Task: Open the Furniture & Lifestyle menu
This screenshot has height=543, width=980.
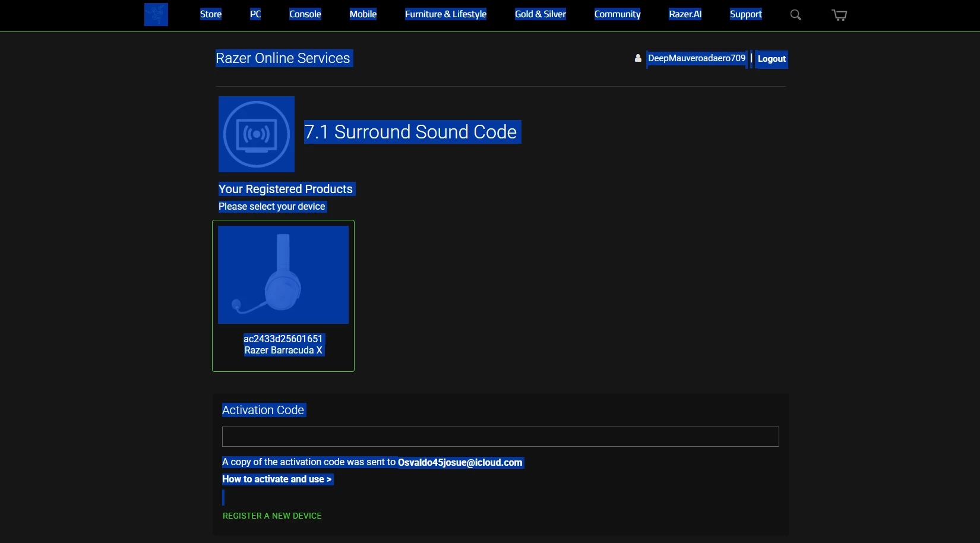Action: (x=445, y=14)
